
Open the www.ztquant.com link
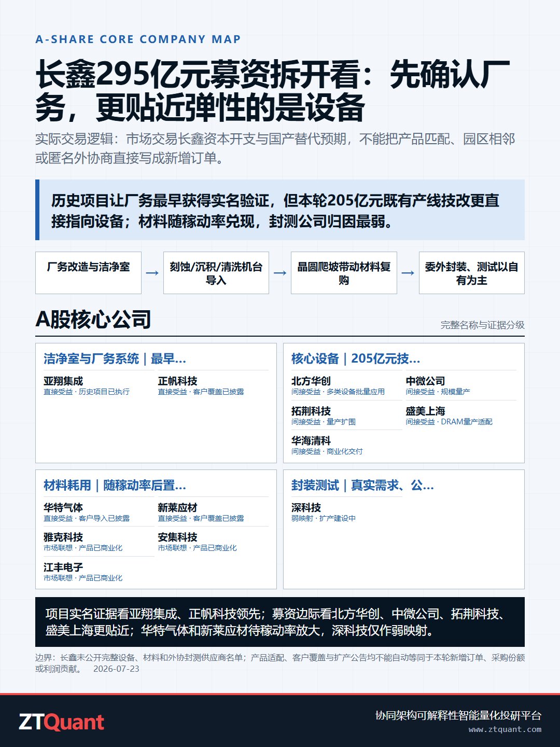(505, 729)
